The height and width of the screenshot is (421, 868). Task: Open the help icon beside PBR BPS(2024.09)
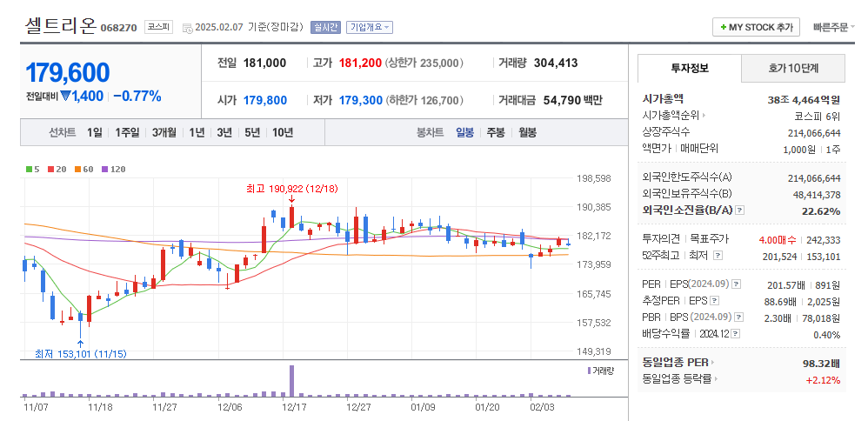pos(738,317)
